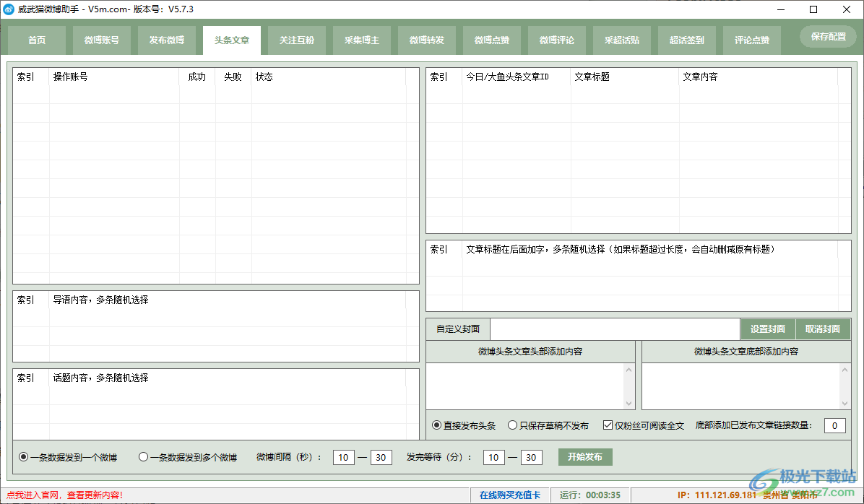Select 一条数据发到多个微博 radio option
The width and height of the screenshot is (864, 504).
point(188,457)
